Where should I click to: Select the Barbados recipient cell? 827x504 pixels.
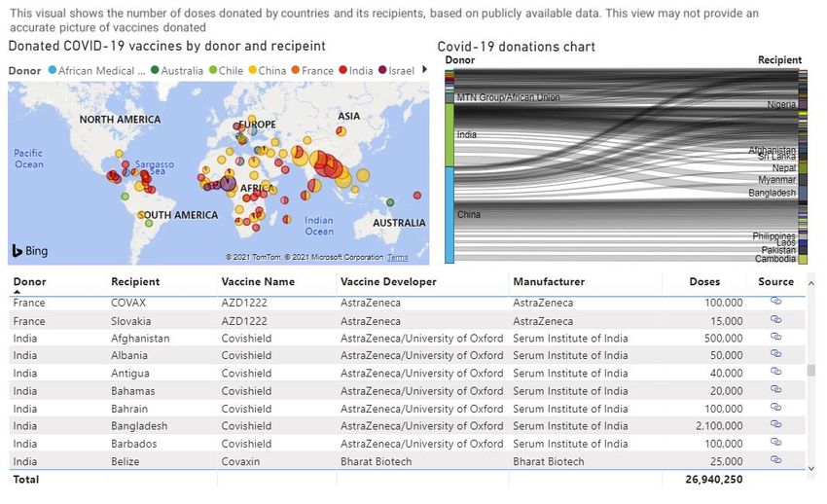click(133, 444)
